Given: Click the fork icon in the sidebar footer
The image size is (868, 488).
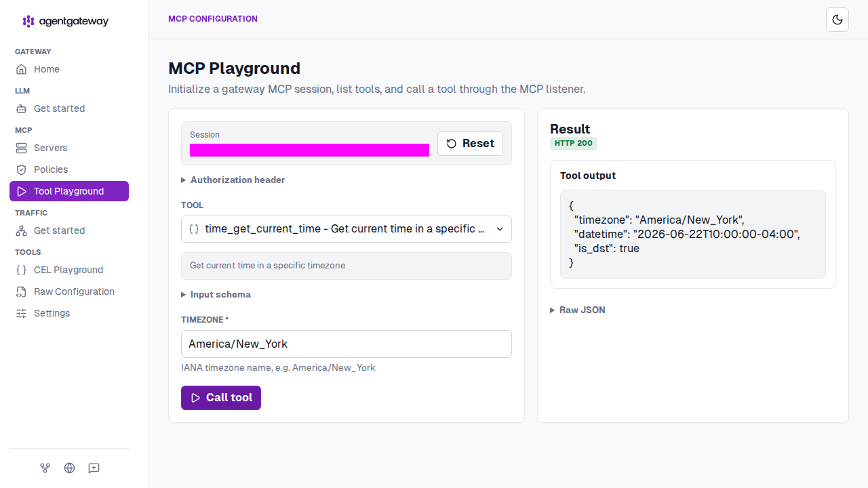Looking at the screenshot, I should click(45, 468).
